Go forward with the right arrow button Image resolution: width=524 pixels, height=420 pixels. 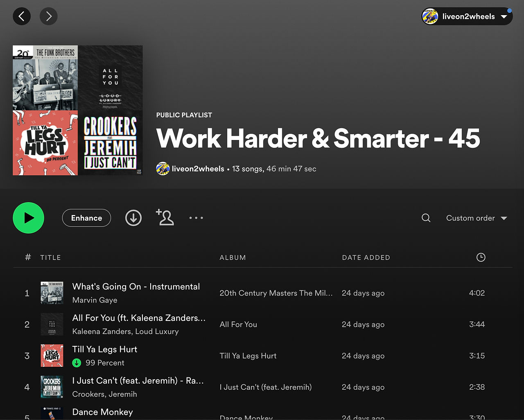[x=49, y=16]
